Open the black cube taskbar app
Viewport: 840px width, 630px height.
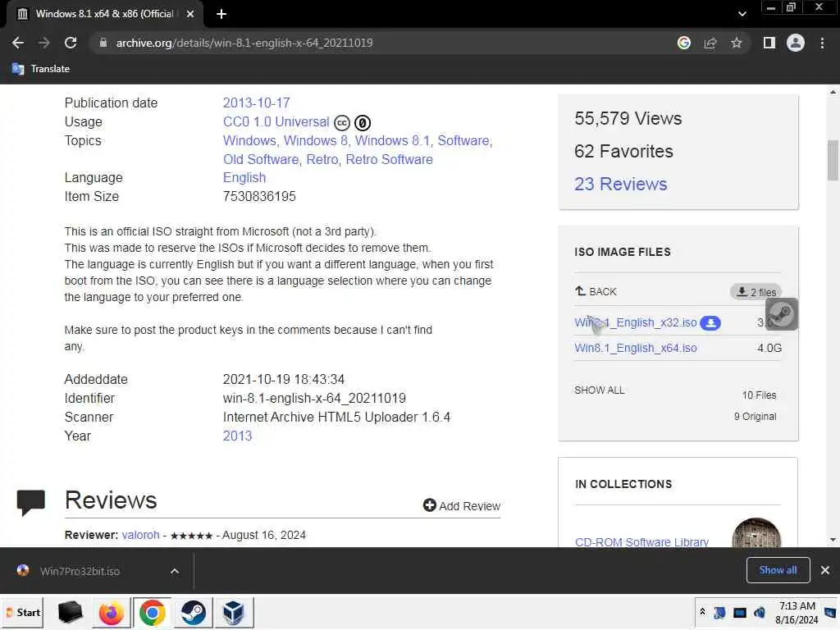[70, 612]
